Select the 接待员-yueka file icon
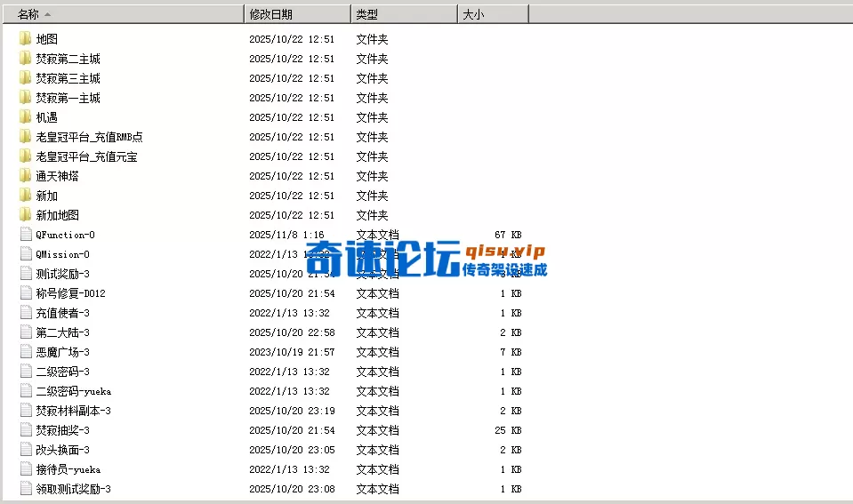The image size is (853, 504). [x=26, y=469]
